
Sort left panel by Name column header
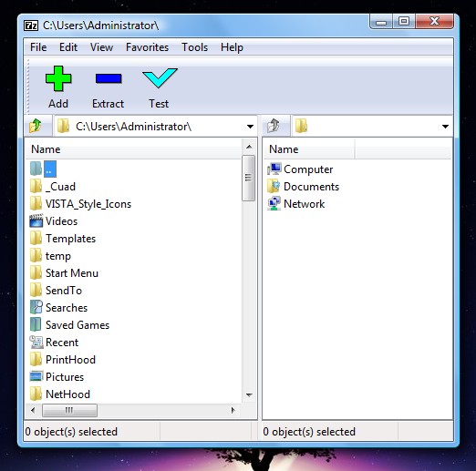tap(134, 149)
